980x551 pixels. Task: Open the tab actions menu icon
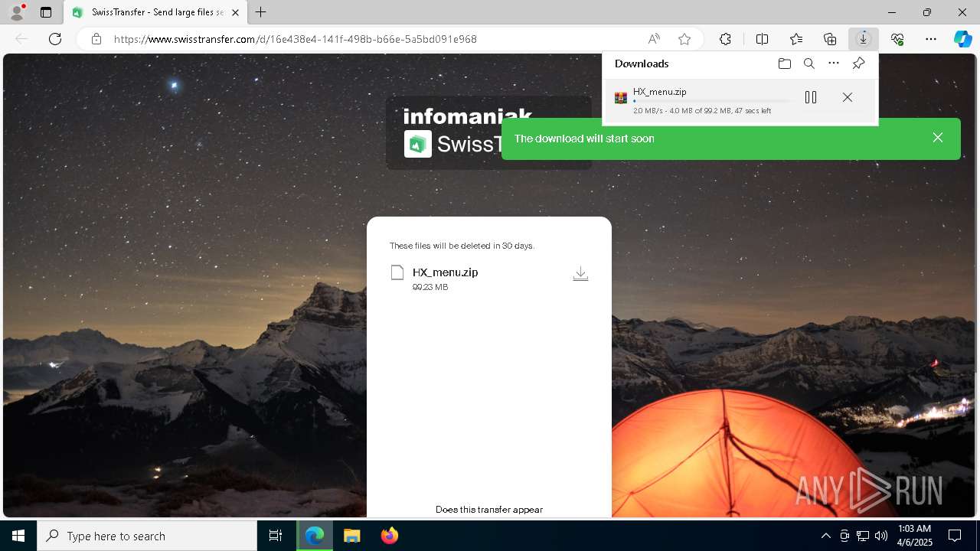coord(46,12)
